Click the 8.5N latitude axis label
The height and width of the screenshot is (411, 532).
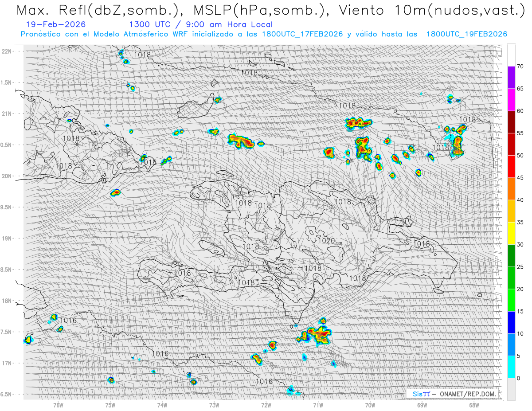click(6, 270)
